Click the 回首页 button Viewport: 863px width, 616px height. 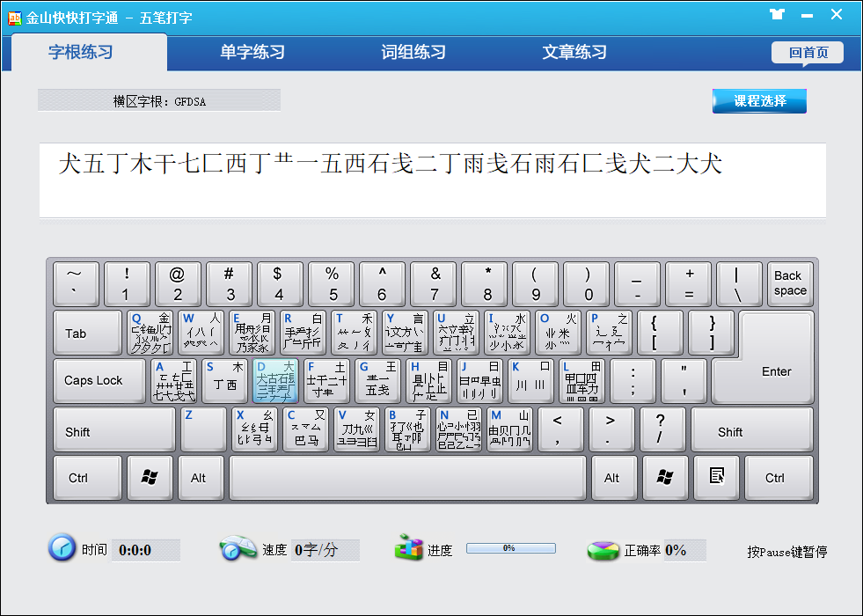click(808, 53)
